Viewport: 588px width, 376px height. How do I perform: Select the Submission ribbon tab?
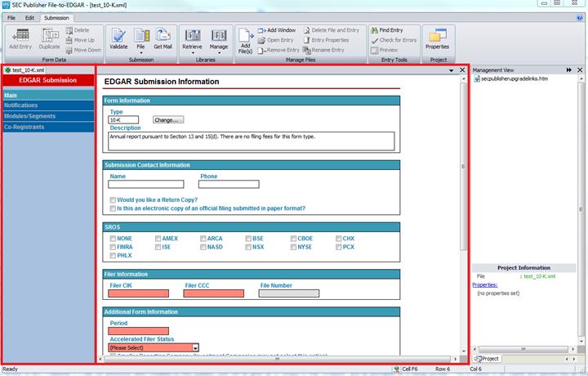click(x=56, y=18)
